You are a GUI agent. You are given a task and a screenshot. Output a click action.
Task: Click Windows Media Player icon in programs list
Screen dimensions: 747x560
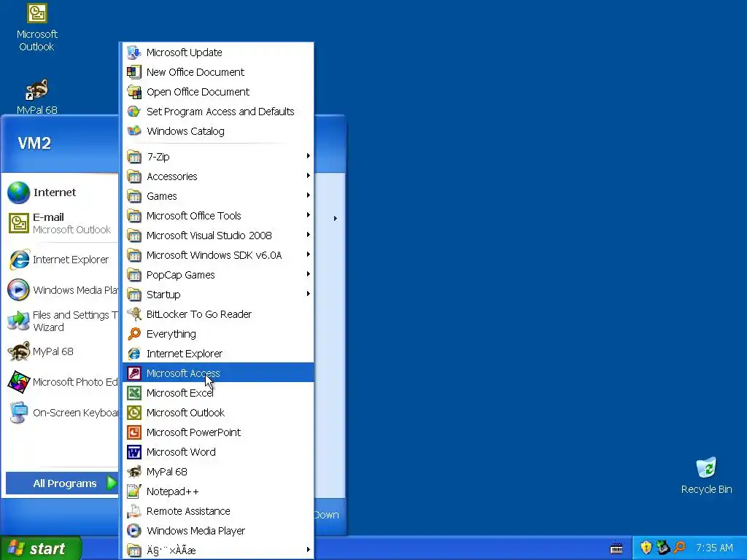click(134, 531)
